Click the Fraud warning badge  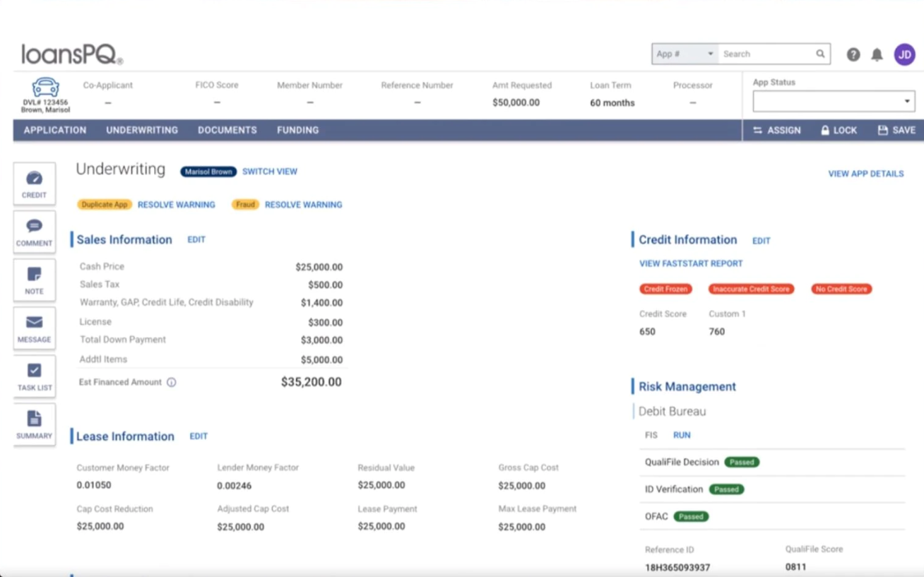(244, 204)
